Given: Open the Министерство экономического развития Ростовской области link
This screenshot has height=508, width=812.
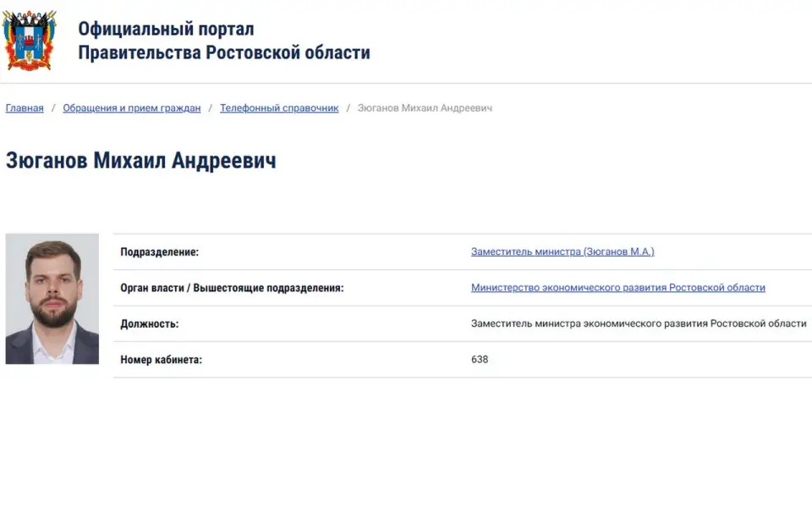Looking at the screenshot, I should (617, 287).
